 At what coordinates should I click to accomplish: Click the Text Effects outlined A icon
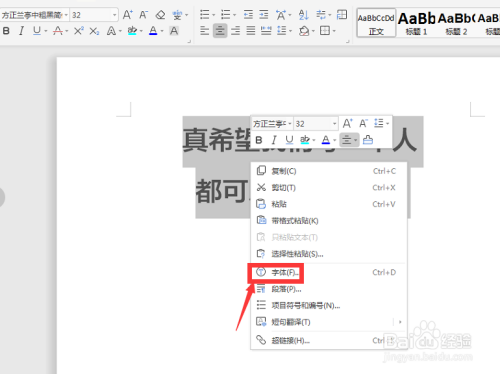pos(111,31)
